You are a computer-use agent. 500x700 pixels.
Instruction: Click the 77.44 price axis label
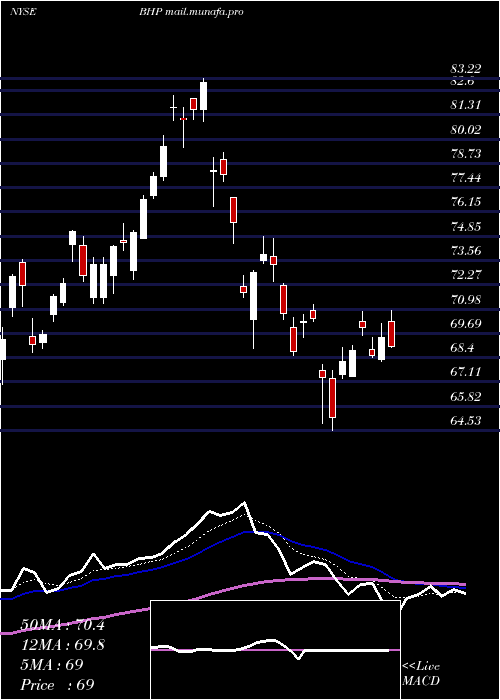[466, 178]
